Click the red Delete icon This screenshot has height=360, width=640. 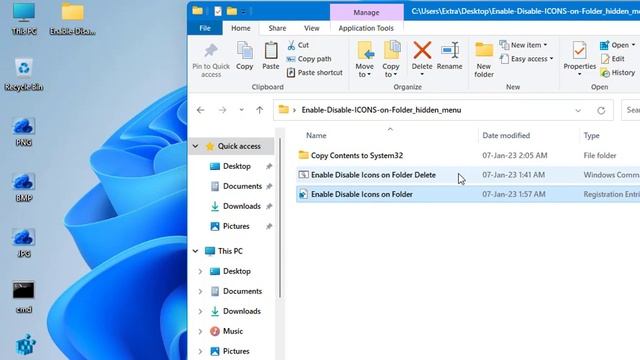422,51
